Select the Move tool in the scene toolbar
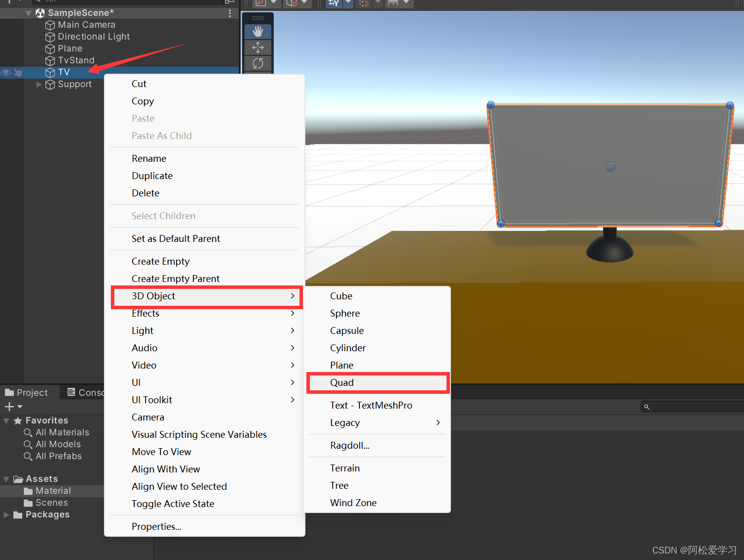Screen dimensions: 744x560 [258, 47]
